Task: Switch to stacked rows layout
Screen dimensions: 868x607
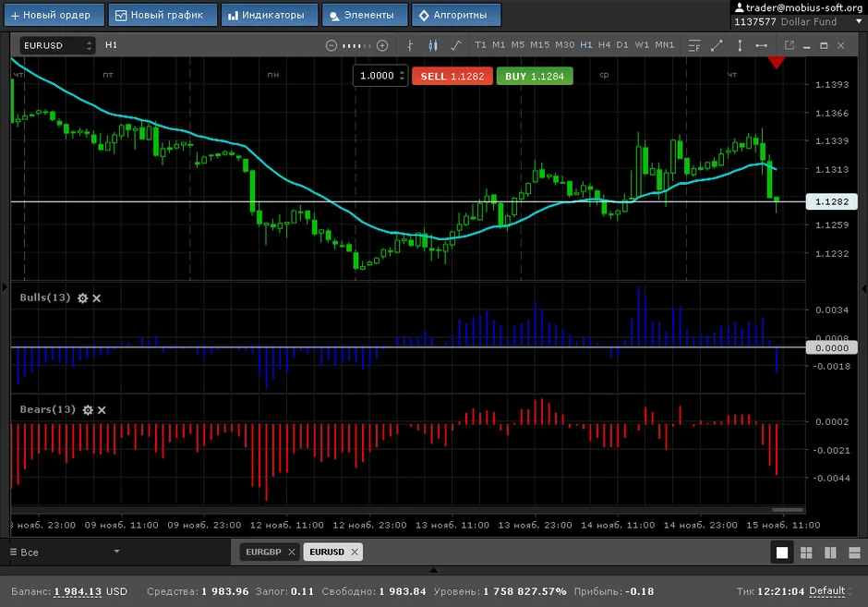Action: [854, 552]
